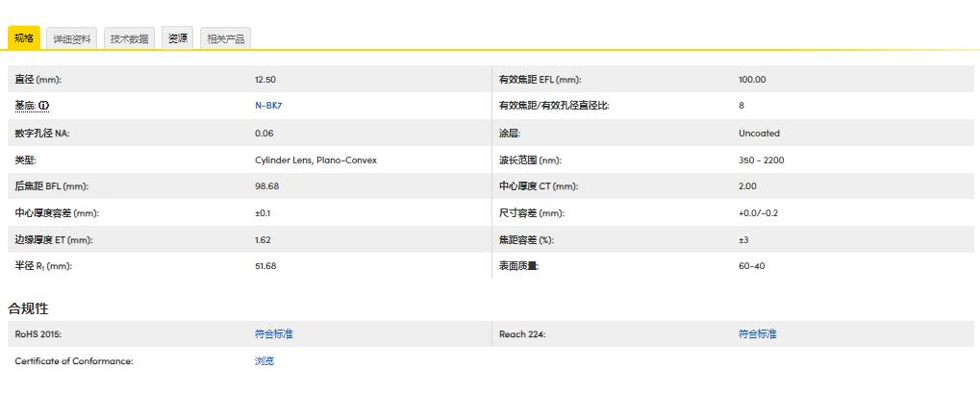Click the info icon beside 基底

coord(43,106)
